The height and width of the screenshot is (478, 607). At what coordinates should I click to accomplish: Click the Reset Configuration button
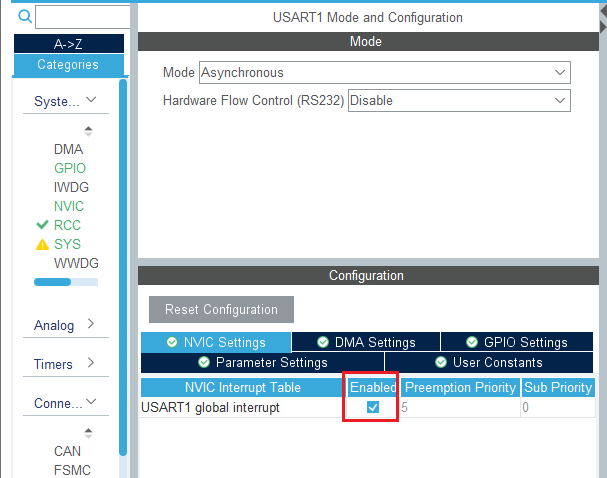click(221, 310)
